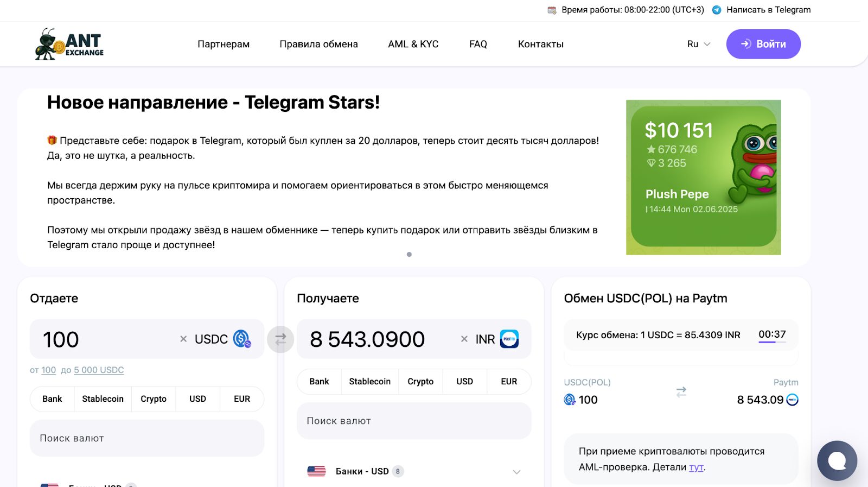Open the AML & KYC page
The image size is (868, 487).
413,44
